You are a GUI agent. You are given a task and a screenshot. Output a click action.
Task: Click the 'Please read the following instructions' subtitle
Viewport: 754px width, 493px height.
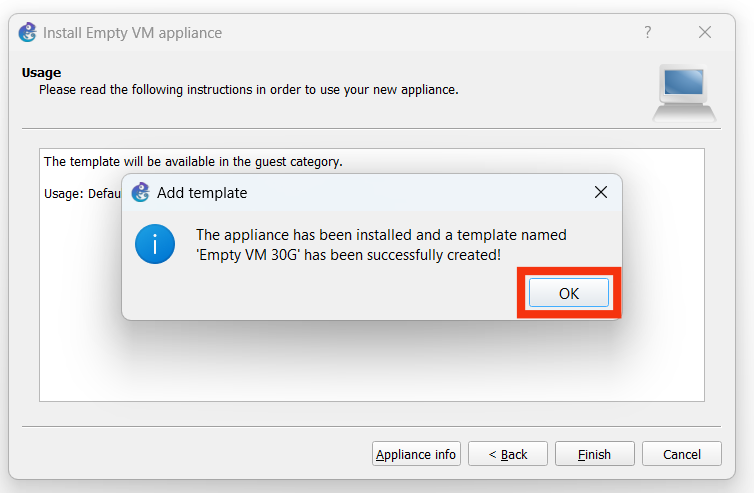coord(248,90)
